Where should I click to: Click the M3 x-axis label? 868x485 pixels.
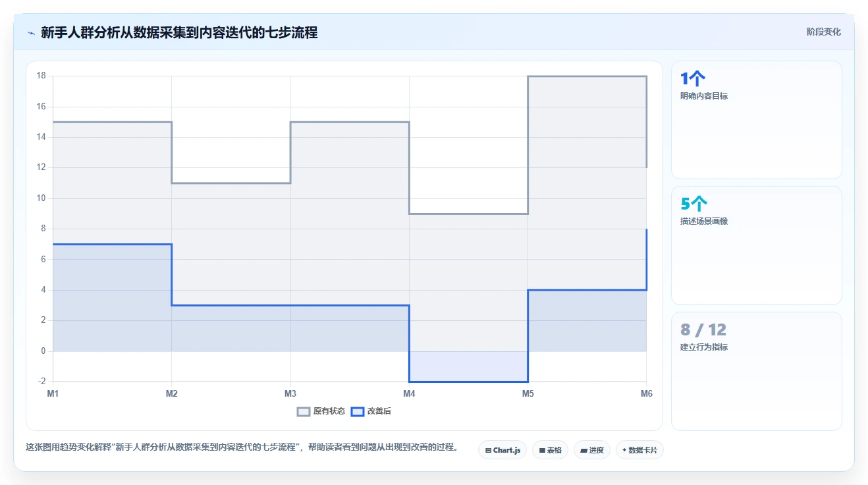(290, 393)
